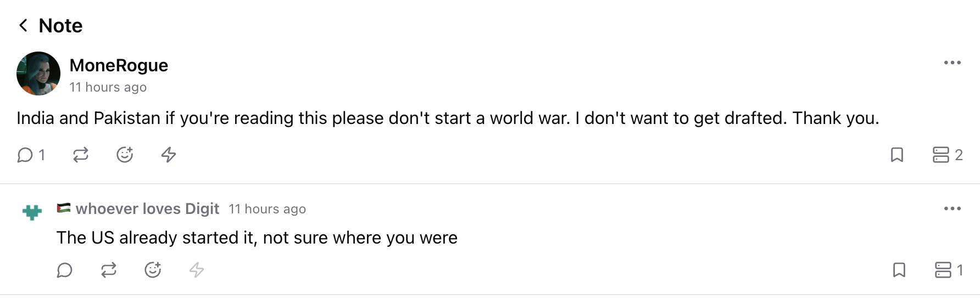React with emoji to the reply comment
This screenshot has width=980, height=305.
tap(153, 270)
